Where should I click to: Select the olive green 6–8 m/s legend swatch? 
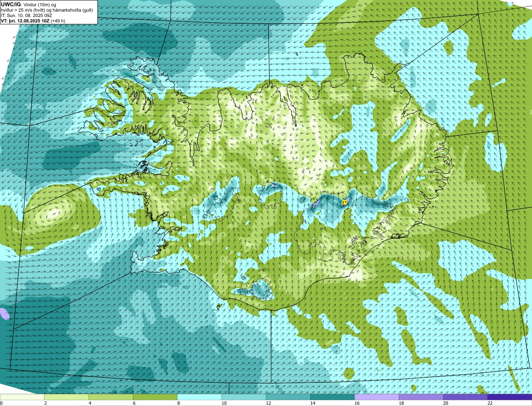[x=155, y=397]
